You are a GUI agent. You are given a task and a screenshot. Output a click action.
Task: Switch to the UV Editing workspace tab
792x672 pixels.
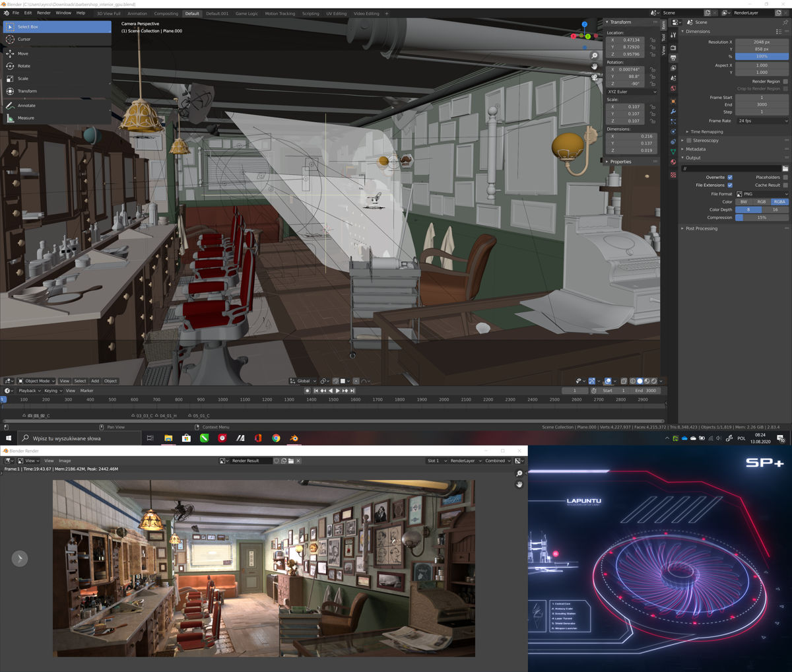[335, 13]
